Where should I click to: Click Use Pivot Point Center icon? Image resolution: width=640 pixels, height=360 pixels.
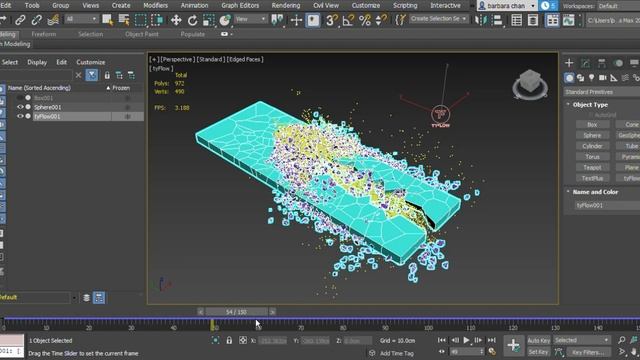pos(277,20)
